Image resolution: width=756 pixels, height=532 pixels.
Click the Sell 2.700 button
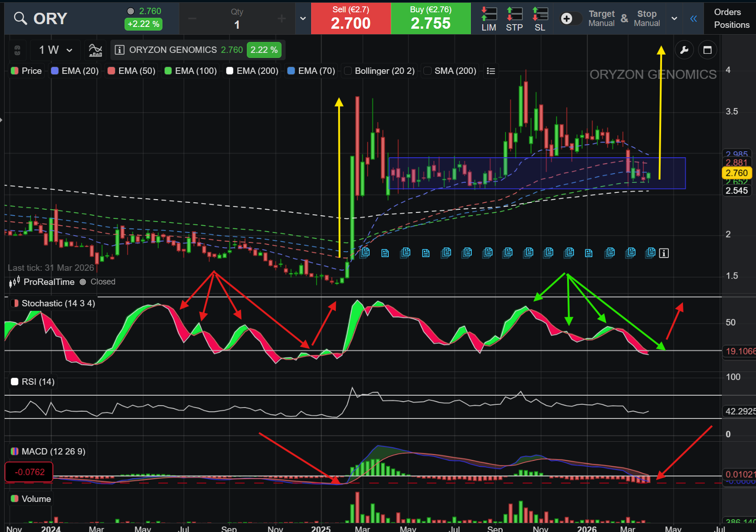coord(350,18)
